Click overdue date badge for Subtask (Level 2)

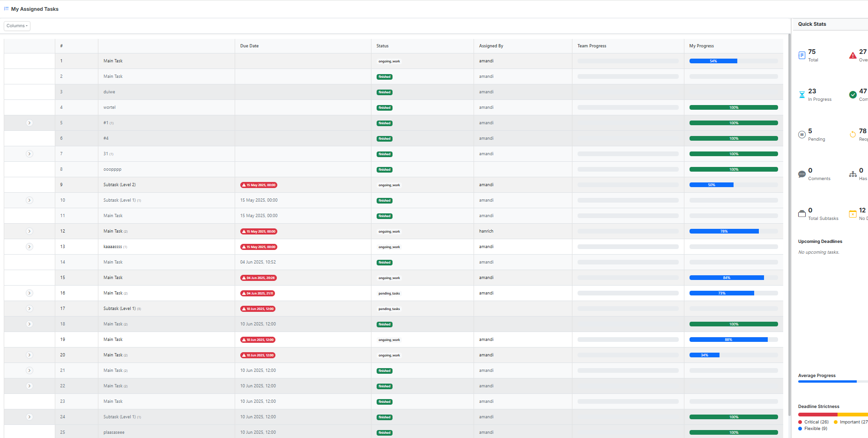point(259,185)
